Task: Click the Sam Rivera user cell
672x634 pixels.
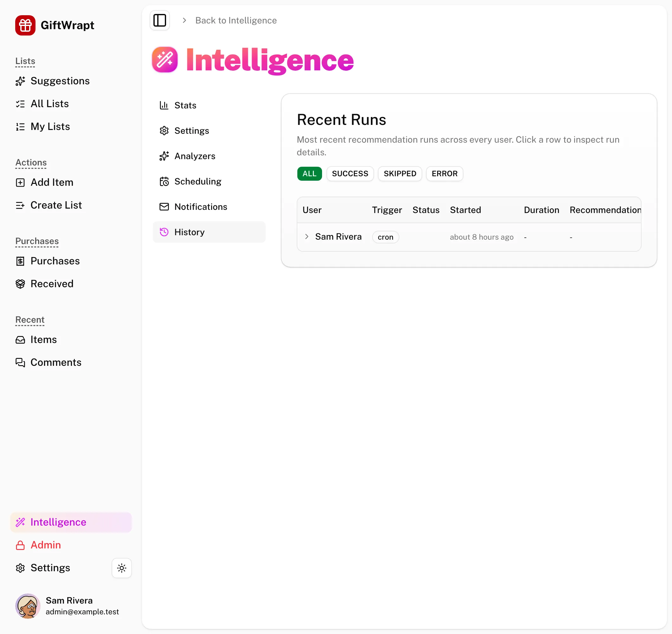Action: [338, 237]
